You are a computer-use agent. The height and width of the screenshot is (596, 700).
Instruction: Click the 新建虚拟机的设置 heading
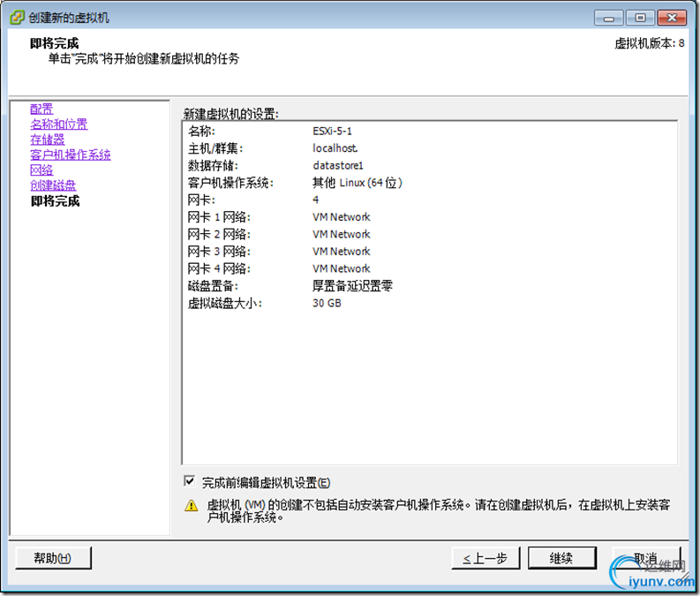tap(230, 114)
